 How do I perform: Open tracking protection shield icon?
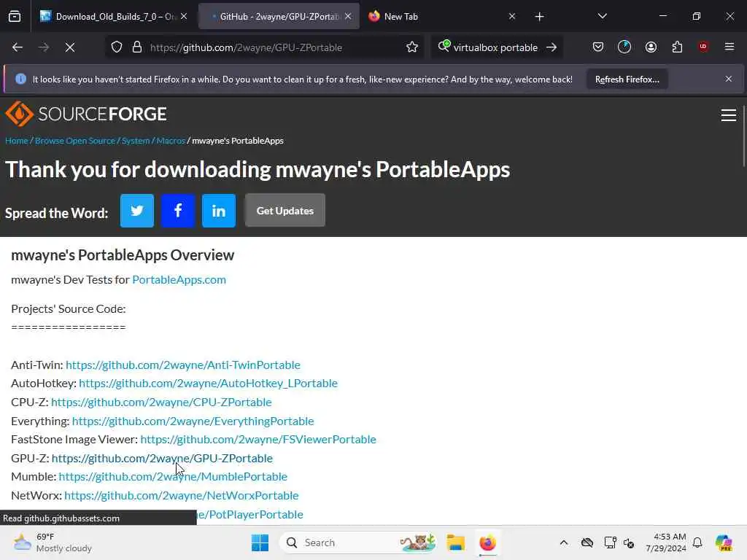[117, 47]
